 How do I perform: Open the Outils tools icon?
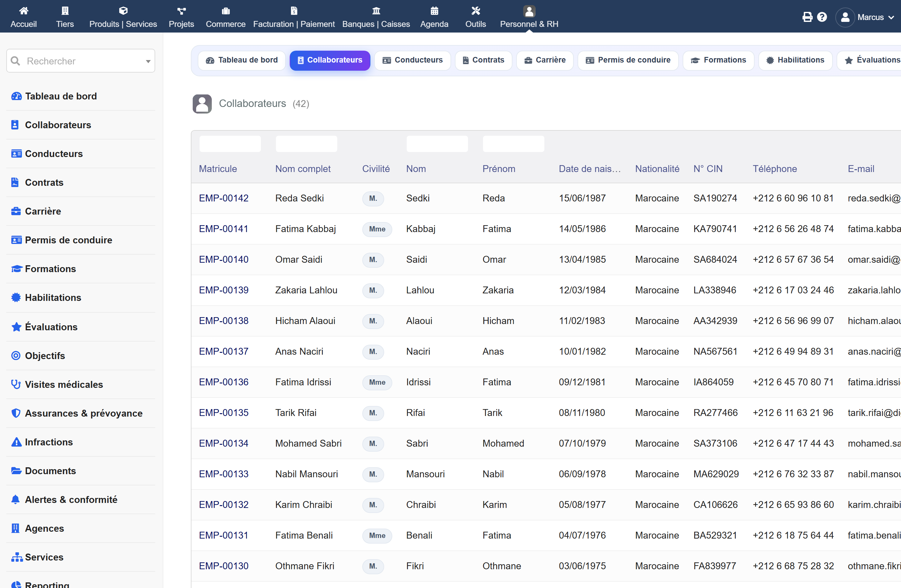pos(476,11)
